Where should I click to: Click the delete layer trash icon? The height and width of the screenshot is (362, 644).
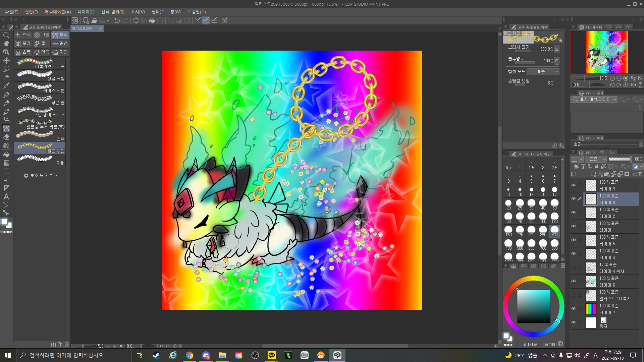coord(640,174)
